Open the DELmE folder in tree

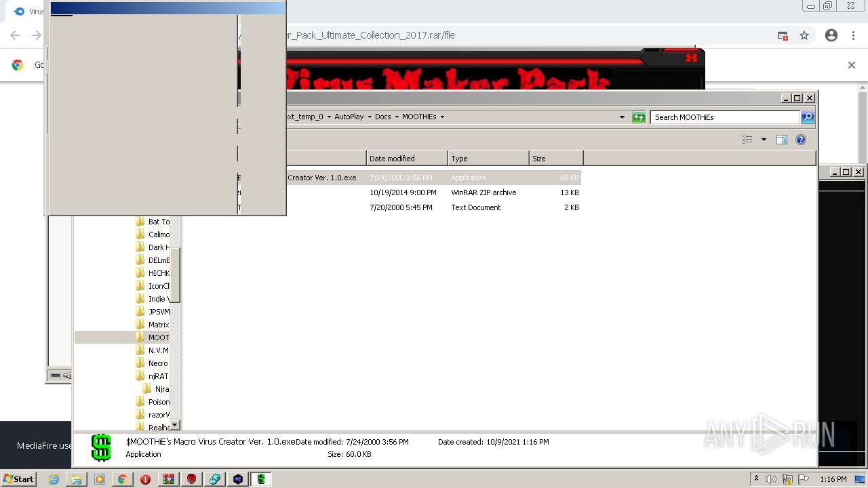point(153,260)
